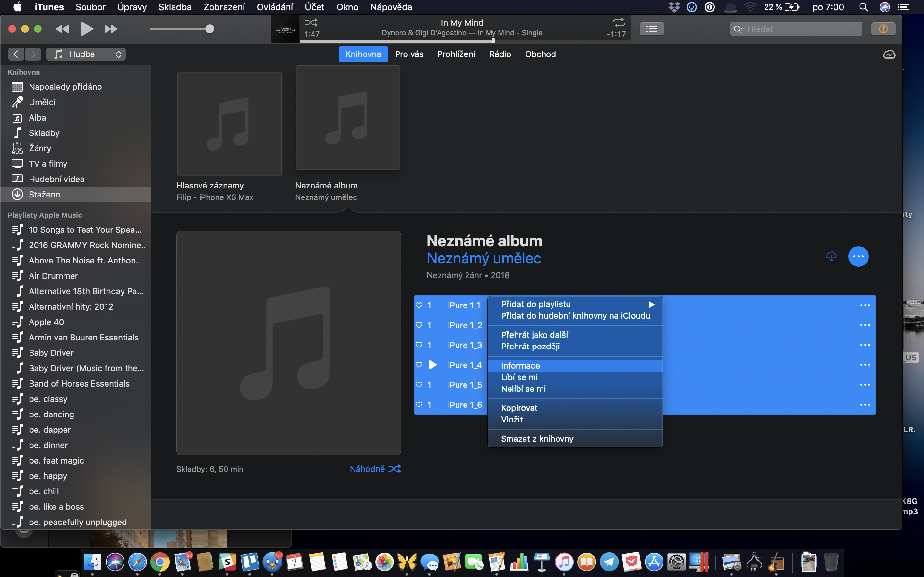
Task: Open the search field options magnifier
Action: 739,29
